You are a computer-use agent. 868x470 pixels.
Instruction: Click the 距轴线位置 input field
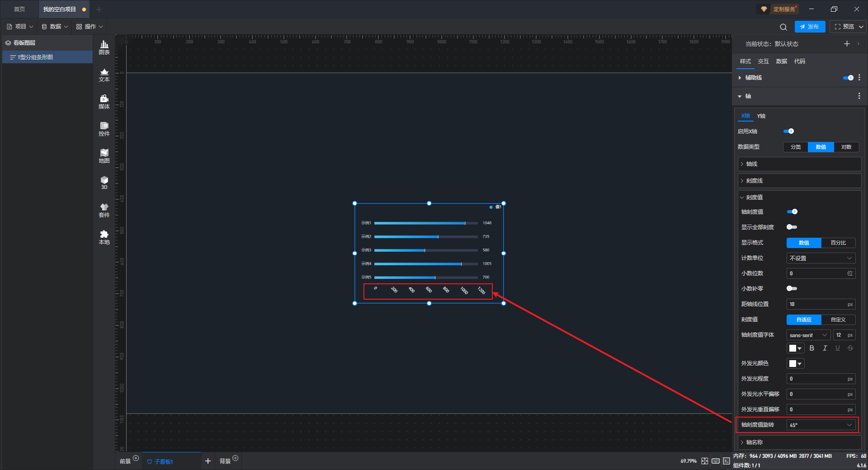(x=821, y=304)
